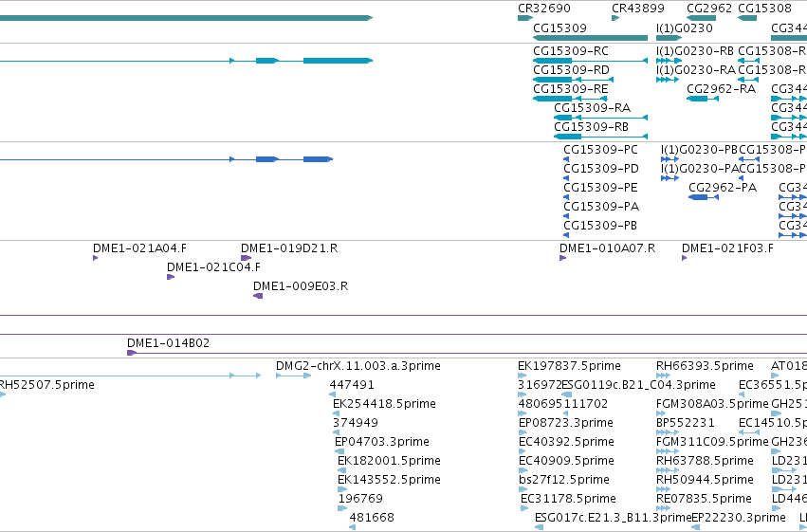Select the ESG0119c.B21_C04.3prime label

639,385
